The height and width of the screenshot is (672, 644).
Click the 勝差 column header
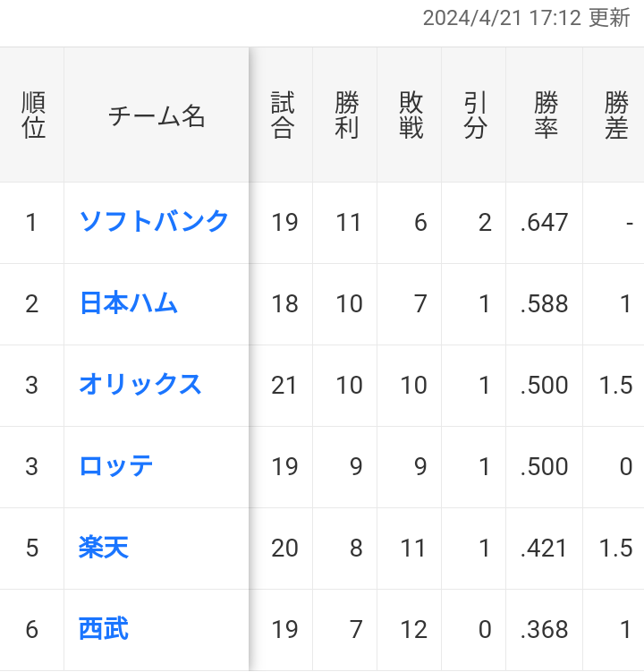616,115
